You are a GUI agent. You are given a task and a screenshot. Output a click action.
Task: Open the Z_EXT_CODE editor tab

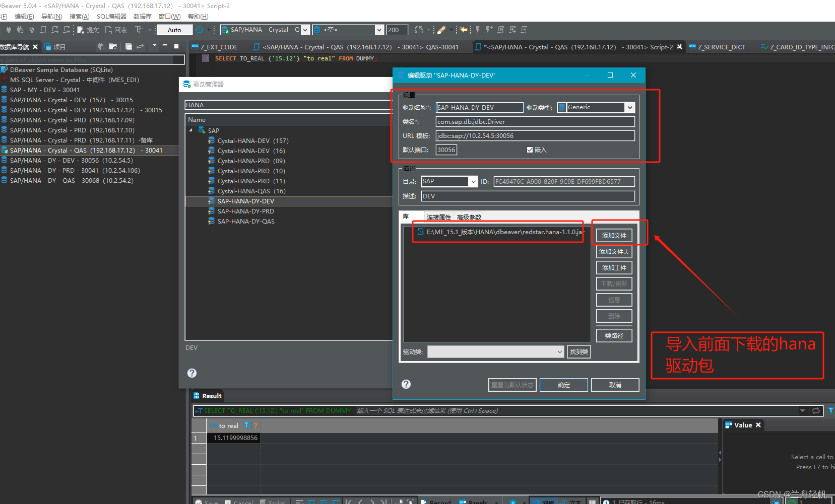tap(215, 47)
